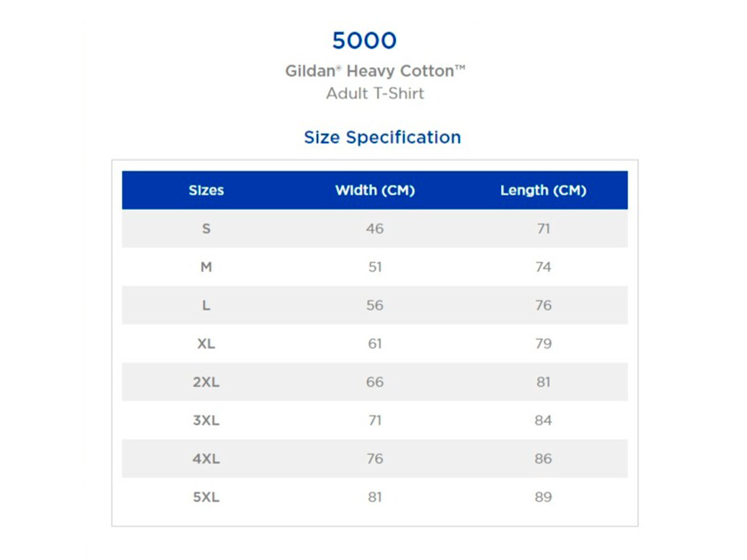Click the 5XL size row label
747x560 pixels.
[206, 497]
